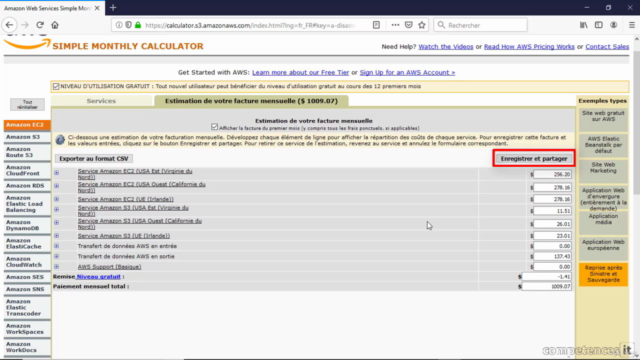Open Read How AWS Pricing Works link
Viewport: 640px width, 360px height.
pyautogui.click(x=529, y=47)
